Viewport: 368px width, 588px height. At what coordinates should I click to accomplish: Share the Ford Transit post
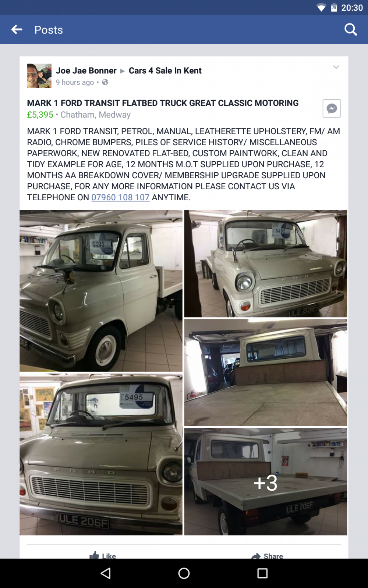[267, 555]
